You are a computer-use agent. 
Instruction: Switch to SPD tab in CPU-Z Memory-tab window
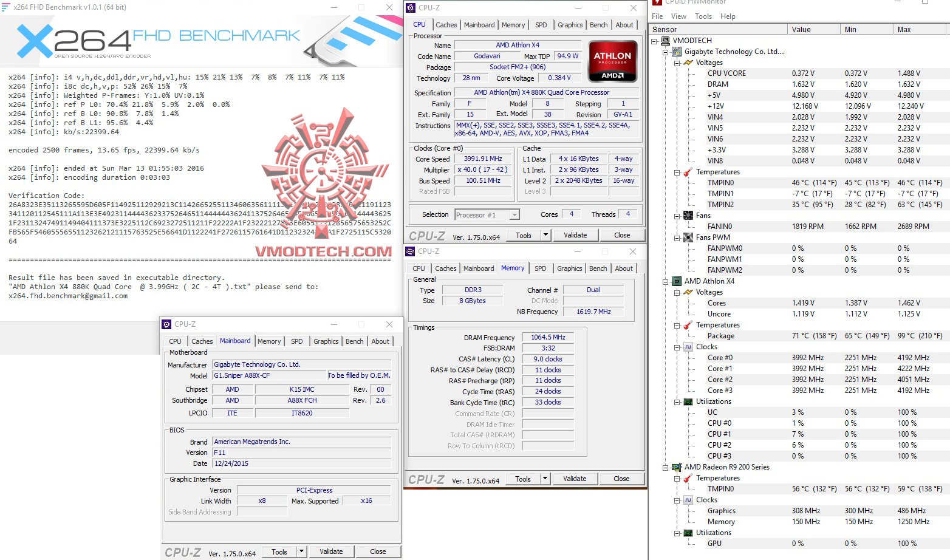tap(540, 268)
